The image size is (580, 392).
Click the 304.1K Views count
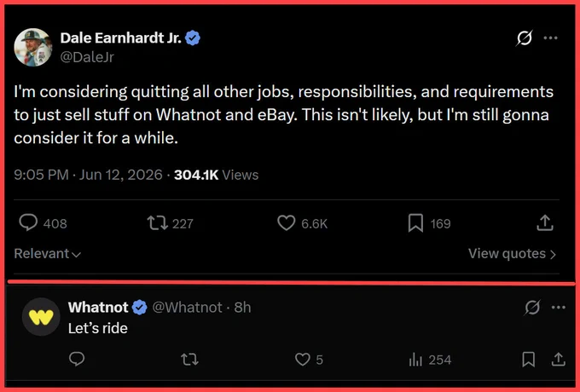[x=216, y=175]
